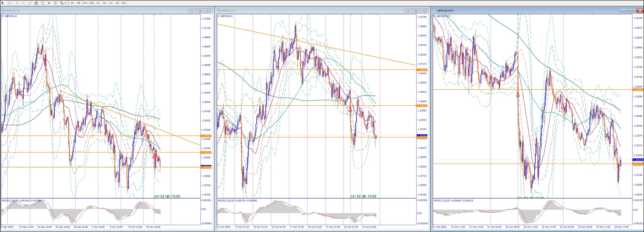Maximize the GBPUSD,H1 chart window

point(416,11)
